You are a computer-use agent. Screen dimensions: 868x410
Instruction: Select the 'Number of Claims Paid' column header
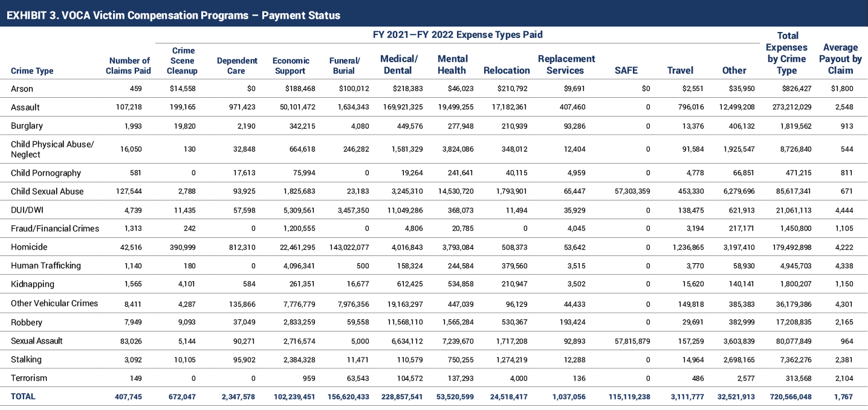(128, 65)
